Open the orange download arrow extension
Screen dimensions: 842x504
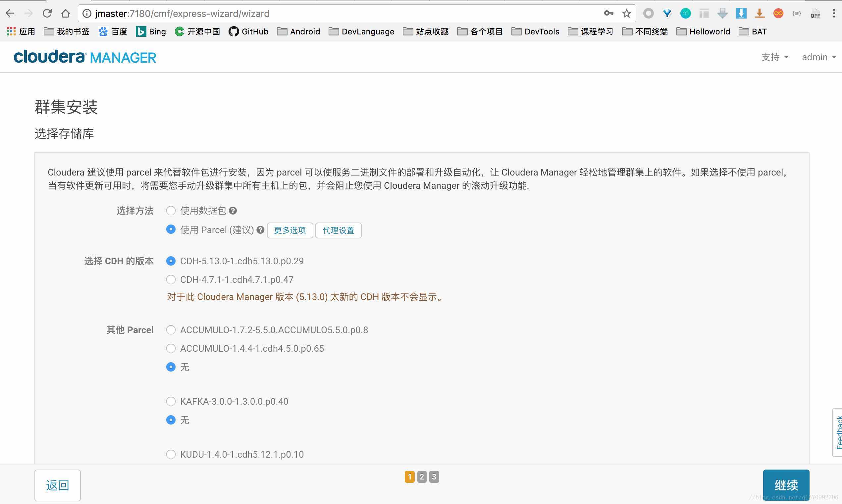[760, 14]
